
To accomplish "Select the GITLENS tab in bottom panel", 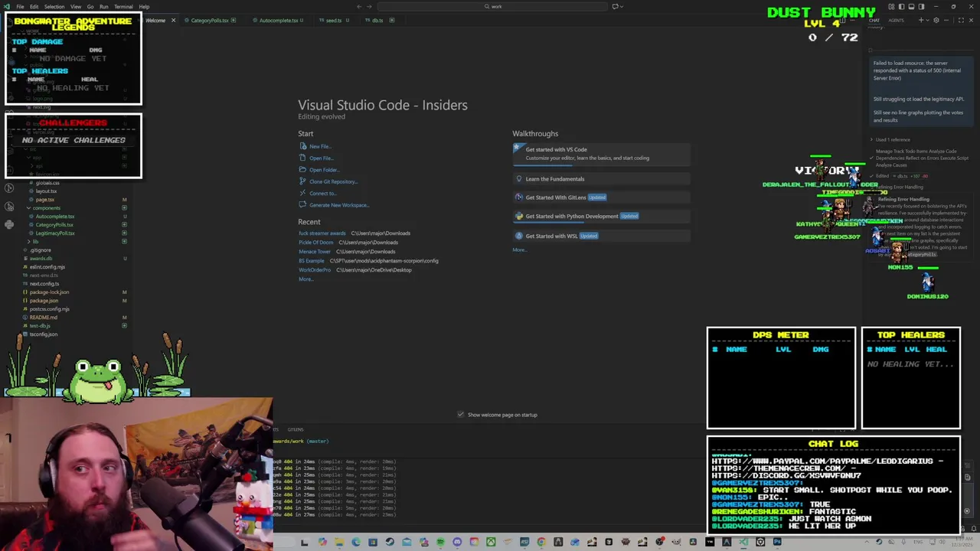I will pyautogui.click(x=296, y=429).
